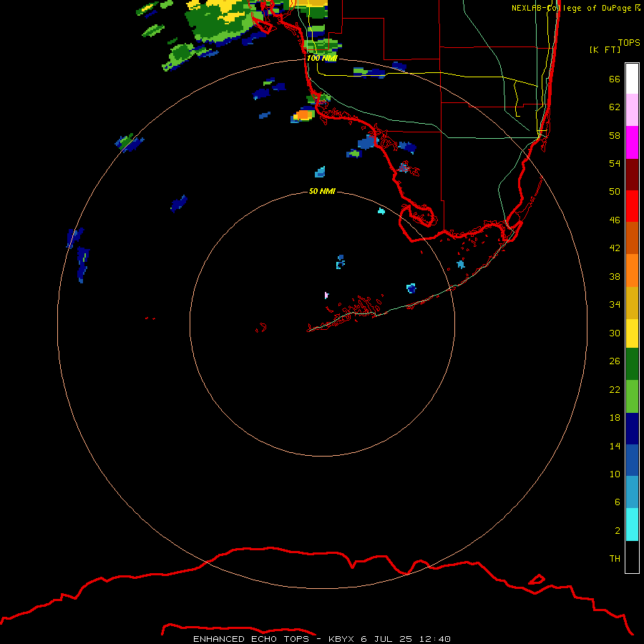Click the black TH swatch at the scale bottom
Viewport: 644px width, 644px height.
pos(632,557)
